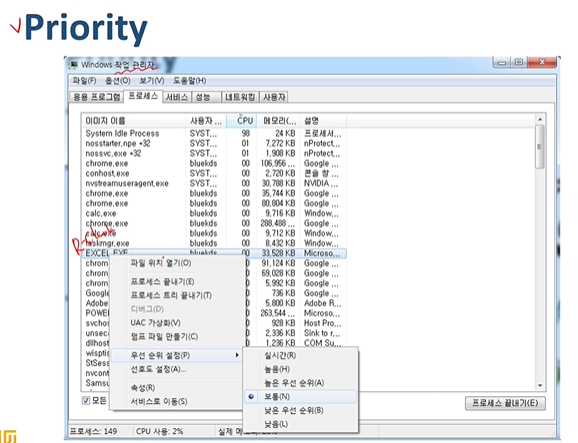Click the COM Su... description cell

coord(323,343)
